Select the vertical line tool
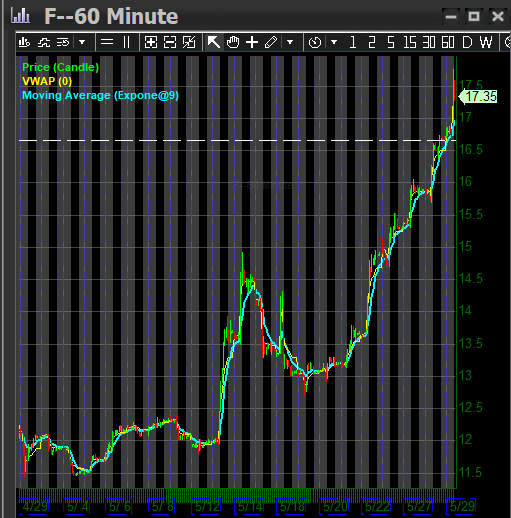 click(x=126, y=42)
